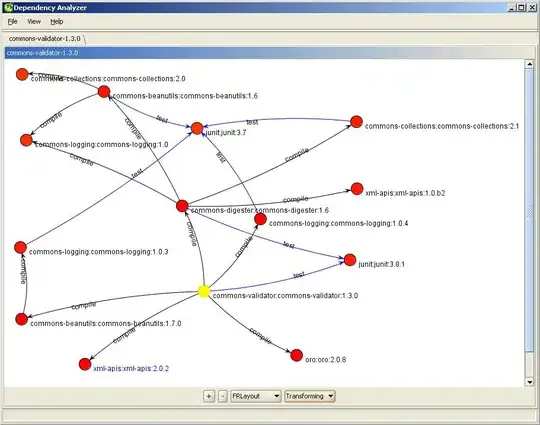The width and height of the screenshot is (540, 425).
Task: Click the commons-digester:commons-digester:1.6 label
Action: tap(260, 210)
